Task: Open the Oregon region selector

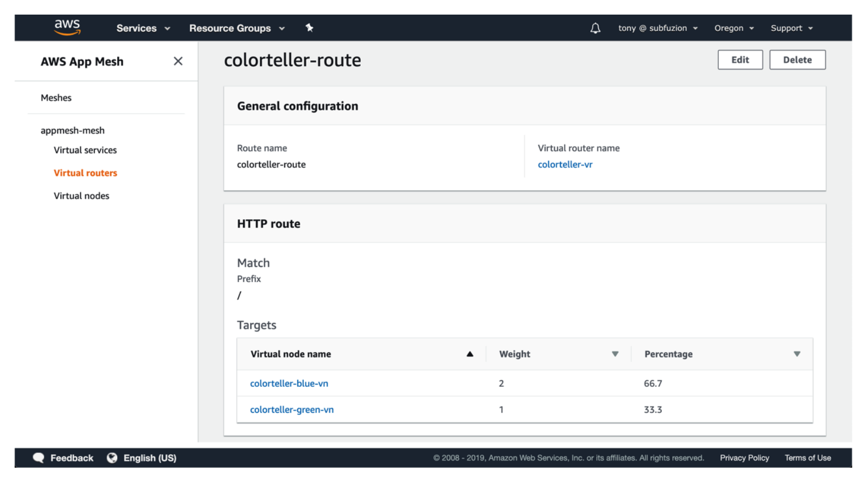Action: [734, 28]
